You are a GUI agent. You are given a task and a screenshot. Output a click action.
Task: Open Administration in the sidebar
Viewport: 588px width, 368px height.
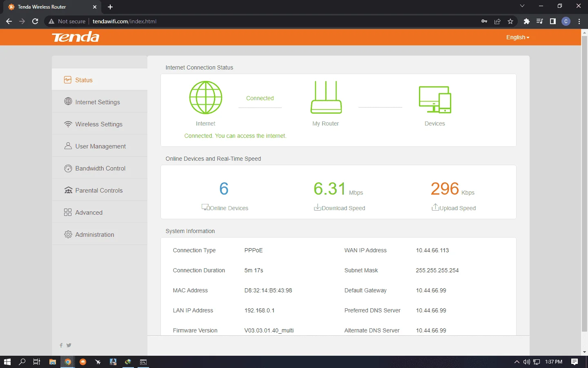(100, 234)
